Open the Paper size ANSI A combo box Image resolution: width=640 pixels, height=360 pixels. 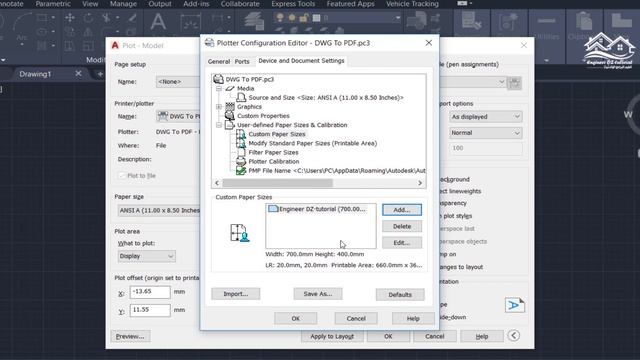159,210
